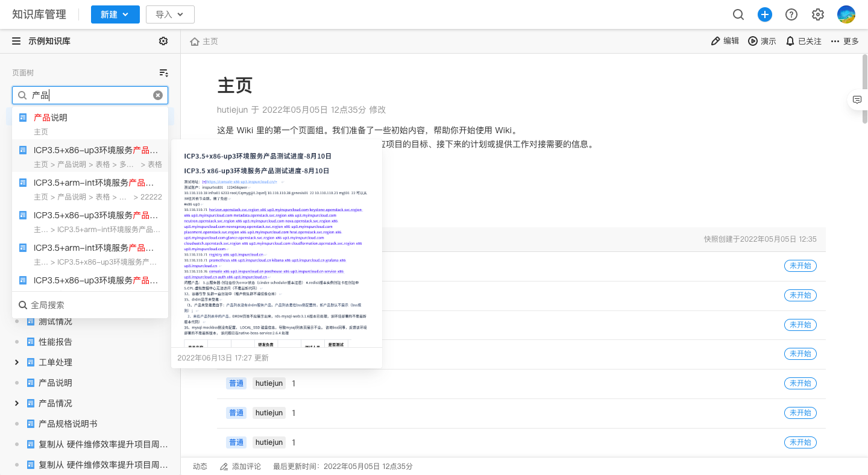
Task: Click the blue plus create icon
Action: [765, 14]
